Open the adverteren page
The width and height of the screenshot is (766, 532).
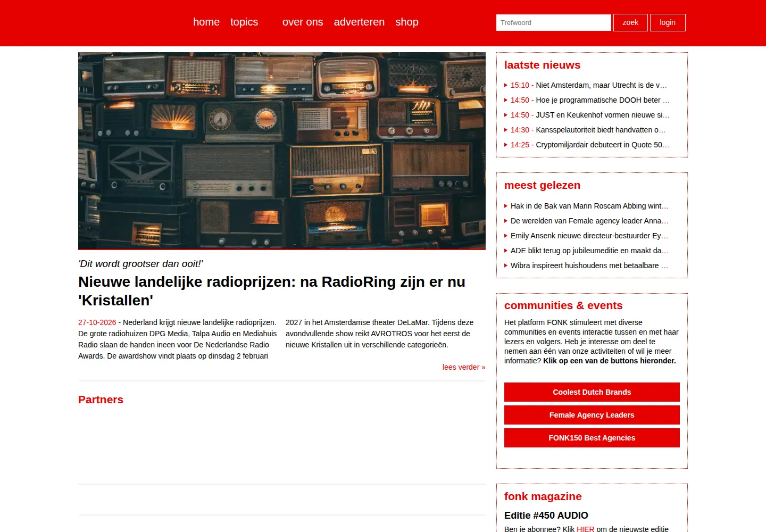pyautogui.click(x=359, y=22)
